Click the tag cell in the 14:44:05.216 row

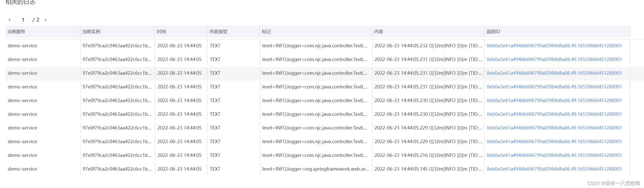[x=315, y=155]
